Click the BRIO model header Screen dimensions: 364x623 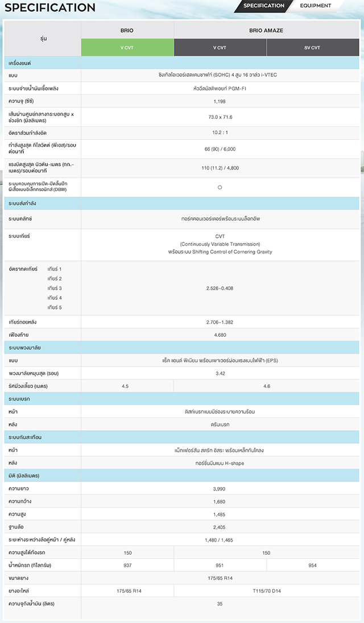127,30
